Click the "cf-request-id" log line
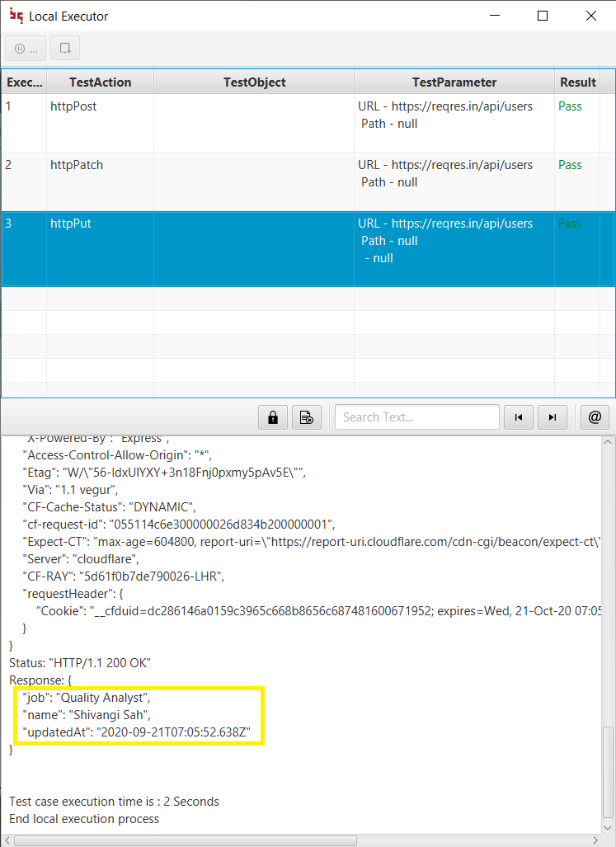The width and height of the screenshot is (616, 847). click(179, 525)
